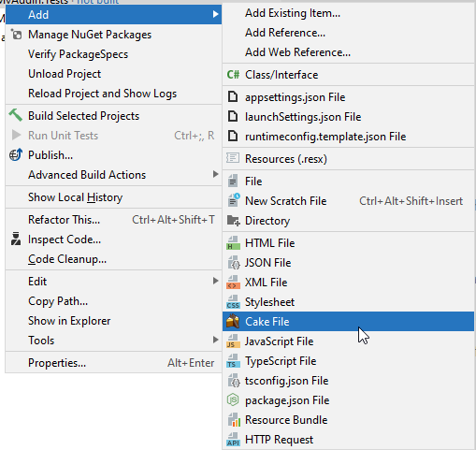The width and height of the screenshot is (476, 450).
Task: Select Manage NuGet Packages
Action: 113,35
